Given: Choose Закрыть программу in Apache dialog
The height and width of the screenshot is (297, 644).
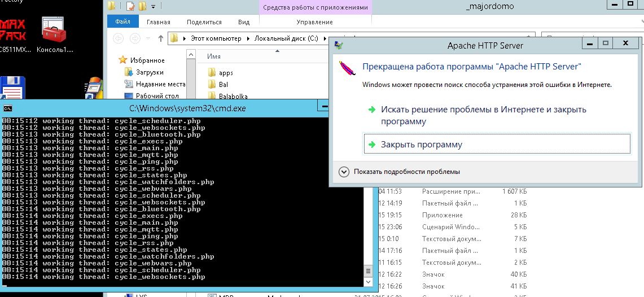Looking at the screenshot, I should [421, 145].
